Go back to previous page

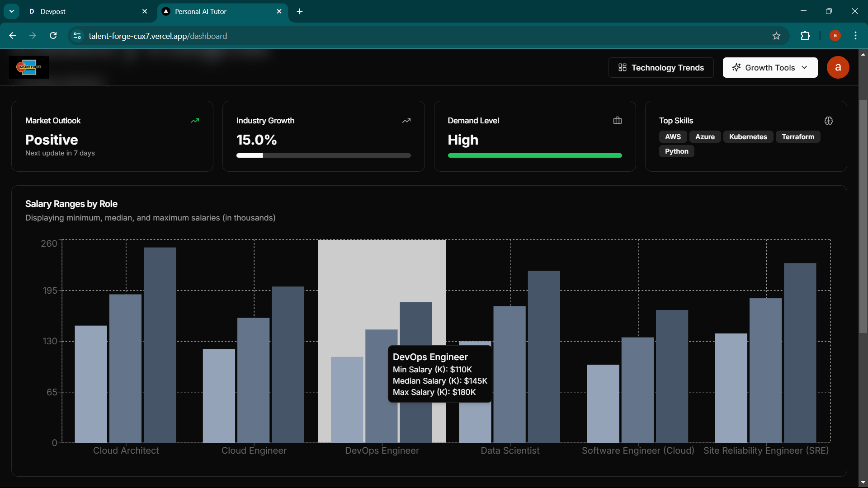click(12, 36)
